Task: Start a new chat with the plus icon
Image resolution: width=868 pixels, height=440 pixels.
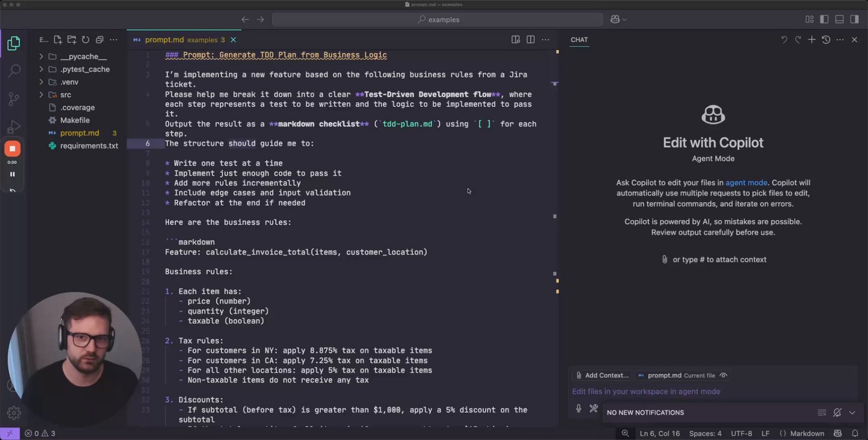Action: pos(812,40)
